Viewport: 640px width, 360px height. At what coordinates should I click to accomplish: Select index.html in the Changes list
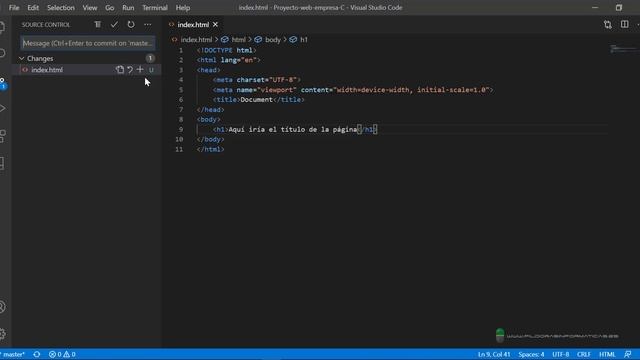coord(87,70)
